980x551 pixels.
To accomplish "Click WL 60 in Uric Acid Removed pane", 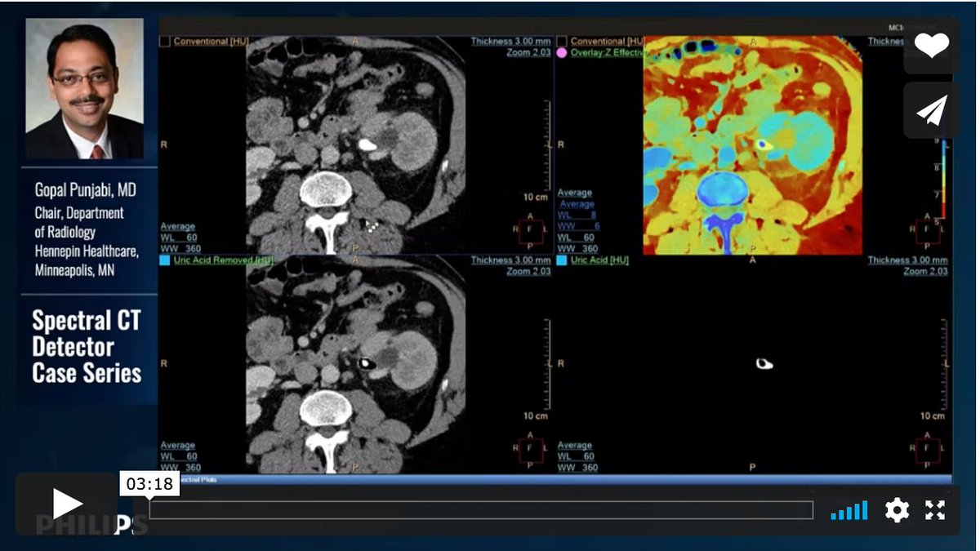I will click(x=179, y=457).
